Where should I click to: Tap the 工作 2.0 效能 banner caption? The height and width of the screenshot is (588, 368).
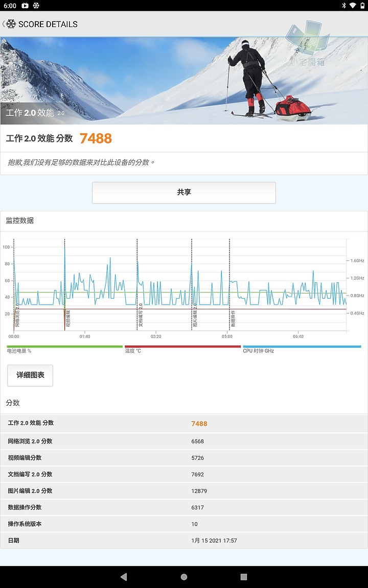click(35, 112)
